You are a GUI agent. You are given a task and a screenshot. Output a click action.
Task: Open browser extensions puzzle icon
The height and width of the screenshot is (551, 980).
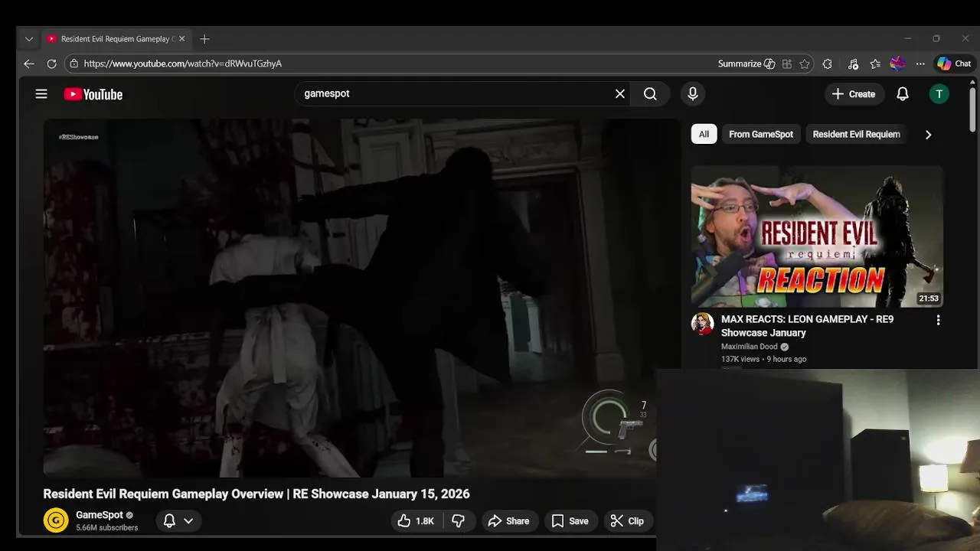(828, 64)
